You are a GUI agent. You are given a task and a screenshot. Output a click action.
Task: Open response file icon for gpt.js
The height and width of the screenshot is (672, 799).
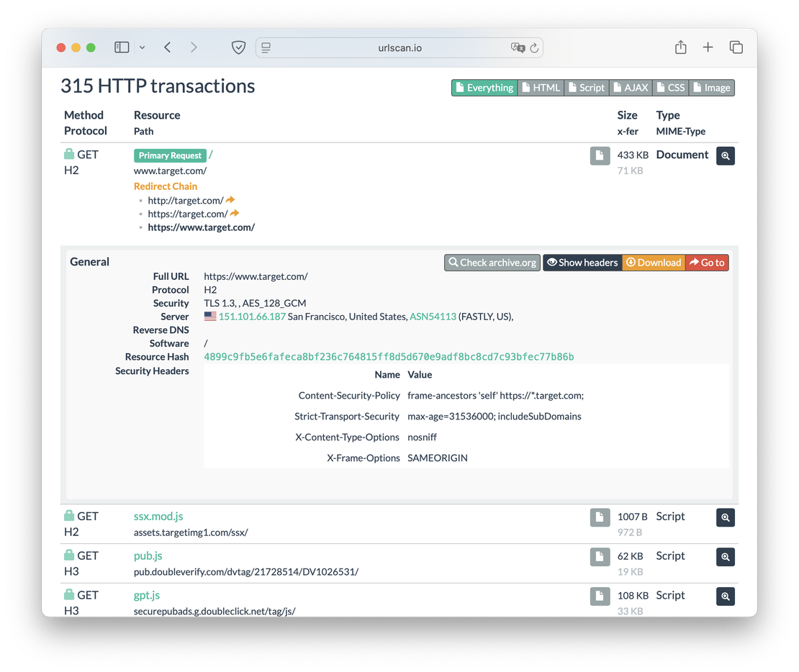(600, 596)
